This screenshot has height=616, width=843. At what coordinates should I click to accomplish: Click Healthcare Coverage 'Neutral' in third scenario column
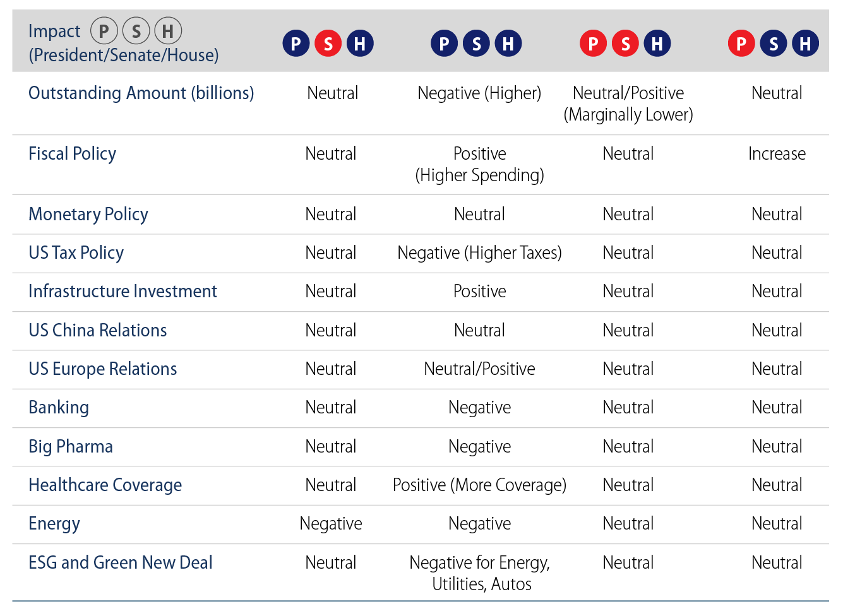[x=628, y=485]
